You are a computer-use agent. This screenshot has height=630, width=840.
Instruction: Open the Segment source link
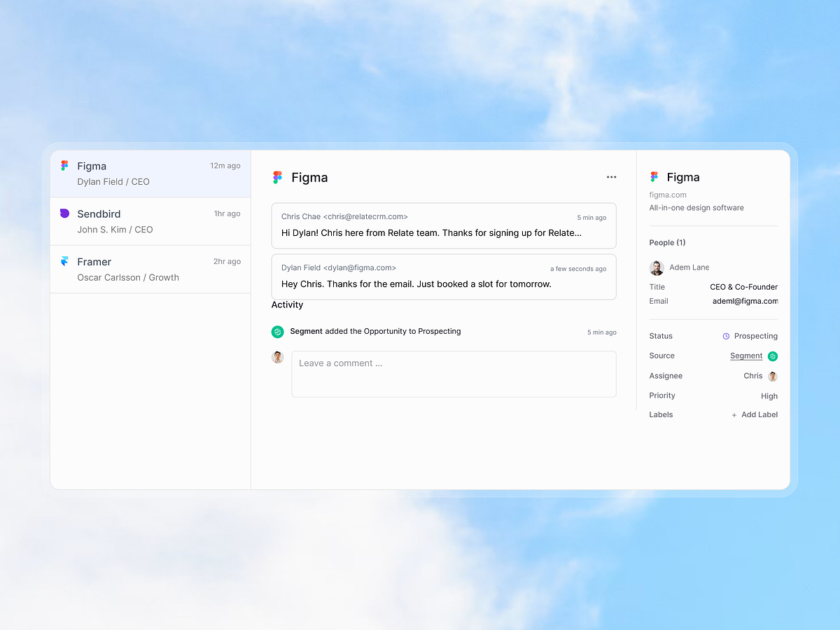point(746,356)
